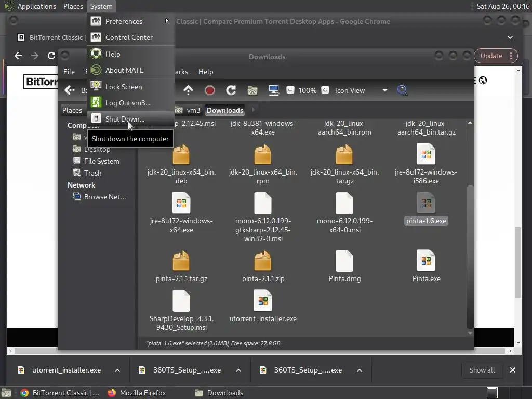This screenshot has height=399, width=532.
Task: Click red Stop loading icon
Action: (210, 90)
